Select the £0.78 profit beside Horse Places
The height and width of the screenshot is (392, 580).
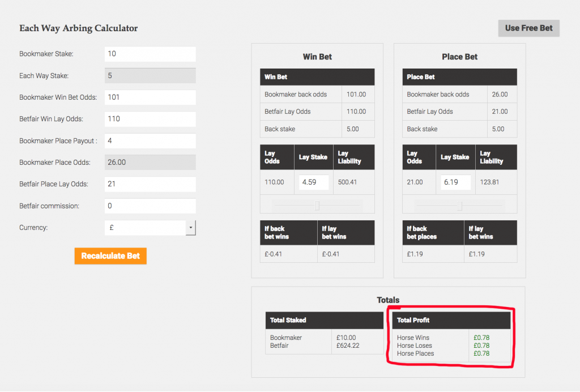481,353
